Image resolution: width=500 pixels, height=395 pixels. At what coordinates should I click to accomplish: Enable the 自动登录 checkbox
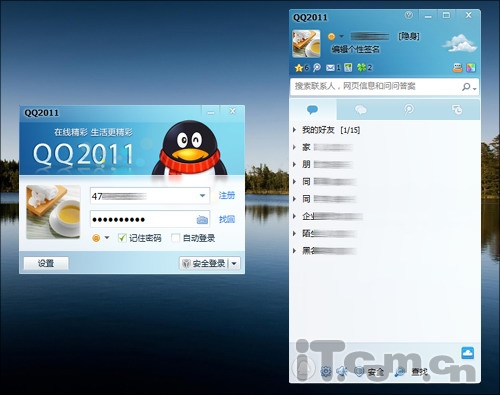175,238
